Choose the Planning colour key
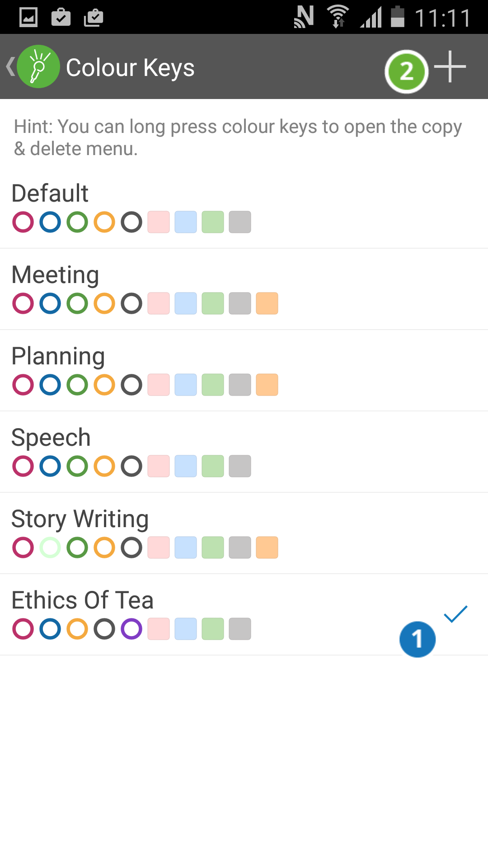This screenshot has width=488, height=868. 58,356
